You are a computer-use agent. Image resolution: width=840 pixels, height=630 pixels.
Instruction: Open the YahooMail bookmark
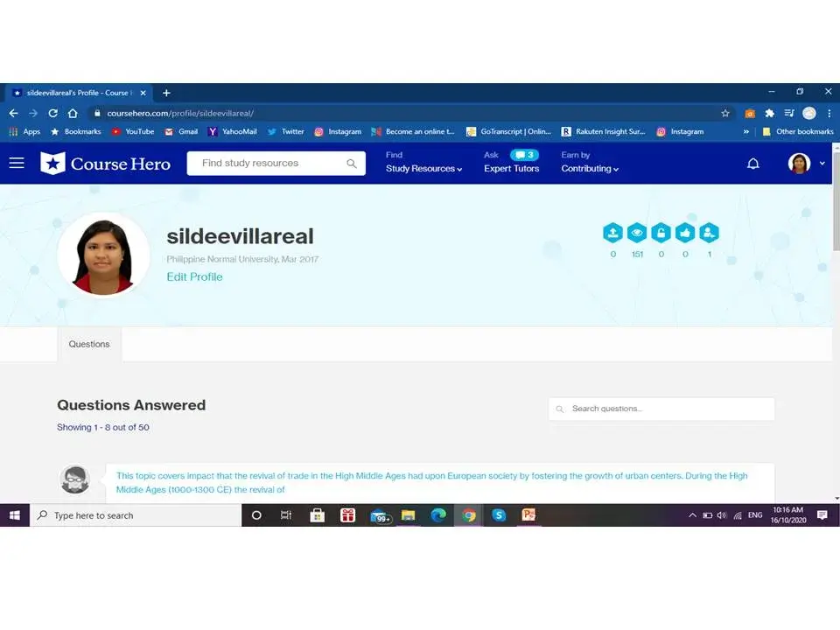[233, 131]
